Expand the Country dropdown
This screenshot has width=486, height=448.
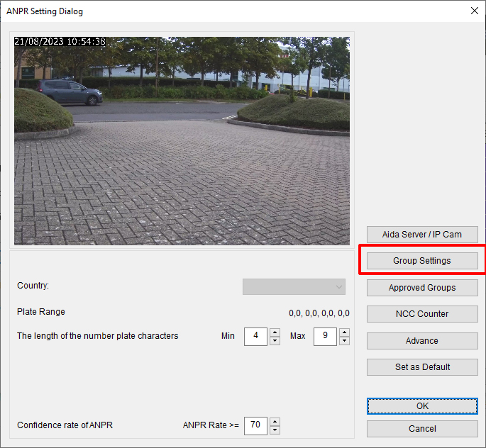(294, 286)
